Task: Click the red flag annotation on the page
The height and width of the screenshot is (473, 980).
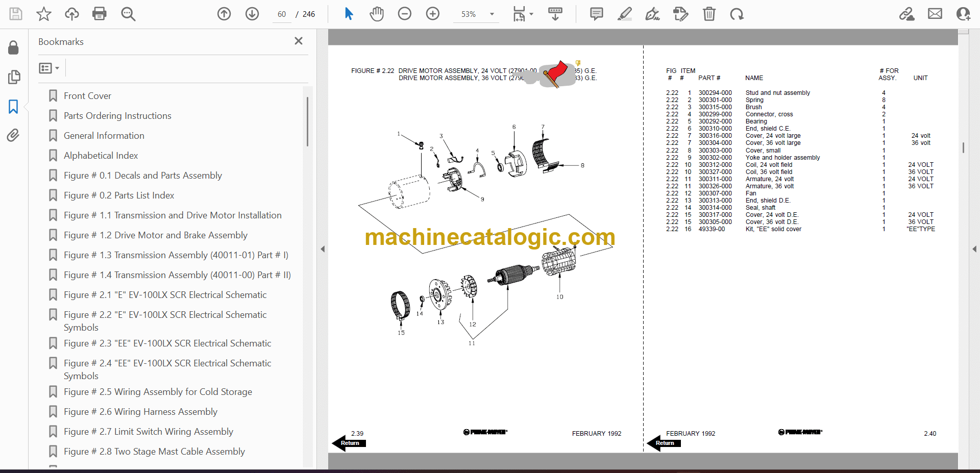Action: tap(555, 73)
